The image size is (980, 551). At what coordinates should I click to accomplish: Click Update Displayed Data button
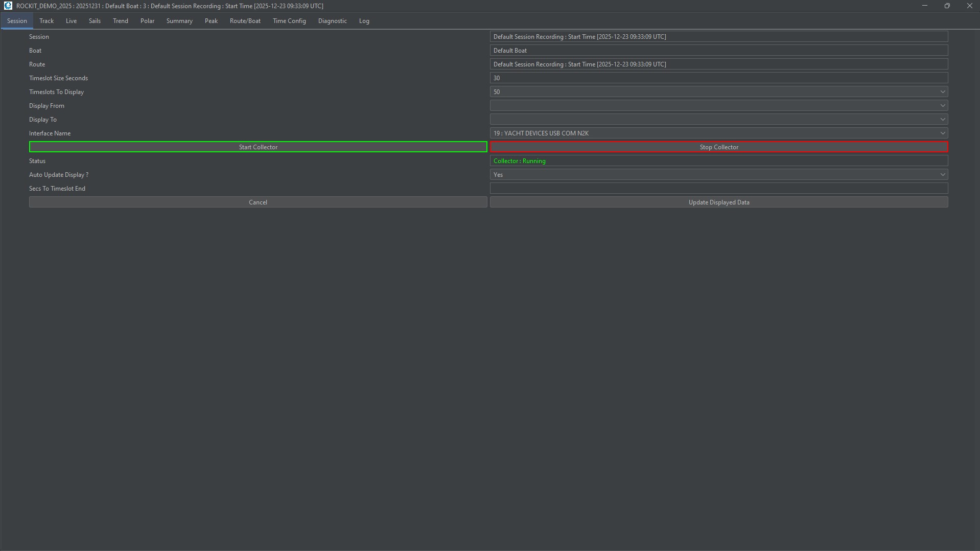718,202
